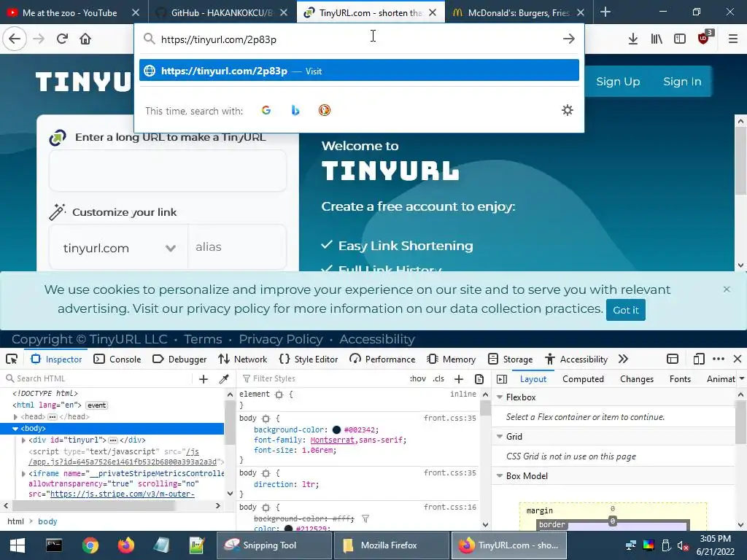Image resolution: width=747 pixels, height=560 pixels.
Task: Open the #212529 color swatch
Action: pos(288,529)
